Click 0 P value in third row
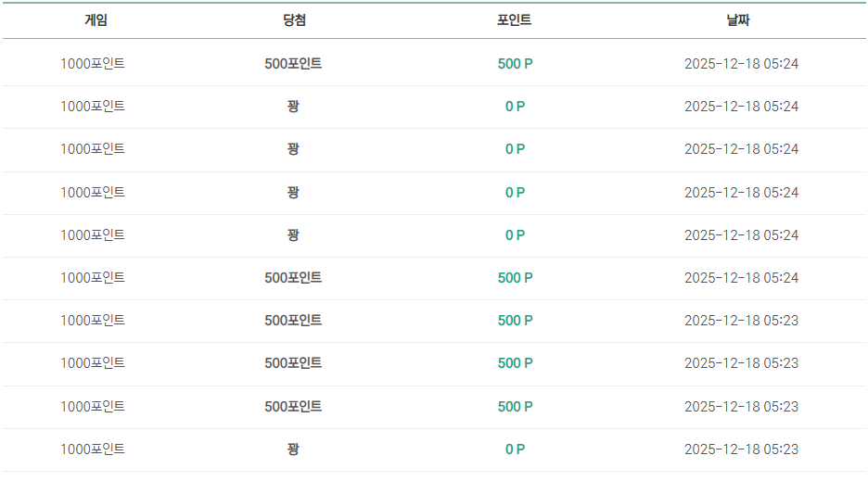The height and width of the screenshot is (481, 868). point(515,149)
